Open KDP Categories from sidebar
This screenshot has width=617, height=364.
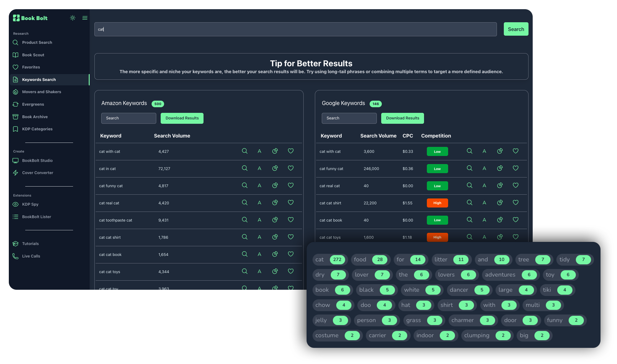[37, 129]
